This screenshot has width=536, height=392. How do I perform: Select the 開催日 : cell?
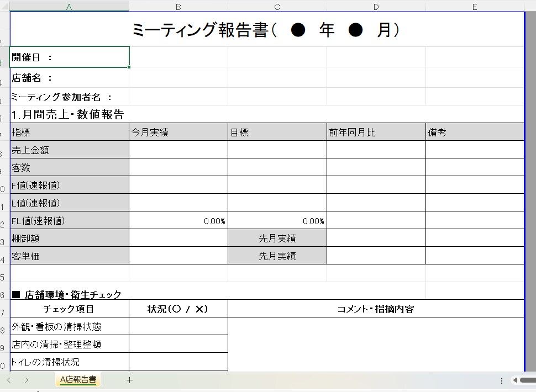(x=70, y=57)
